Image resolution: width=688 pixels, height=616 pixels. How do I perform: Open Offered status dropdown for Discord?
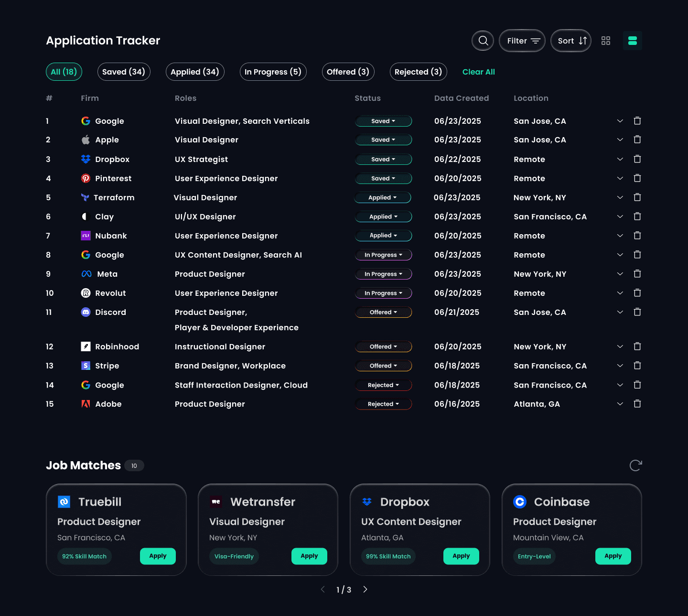(x=383, y=312)
